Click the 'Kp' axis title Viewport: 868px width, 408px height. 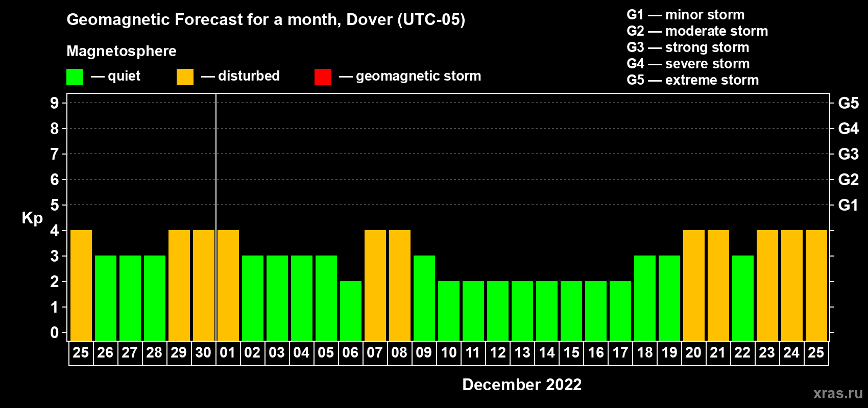coord(32,218)
